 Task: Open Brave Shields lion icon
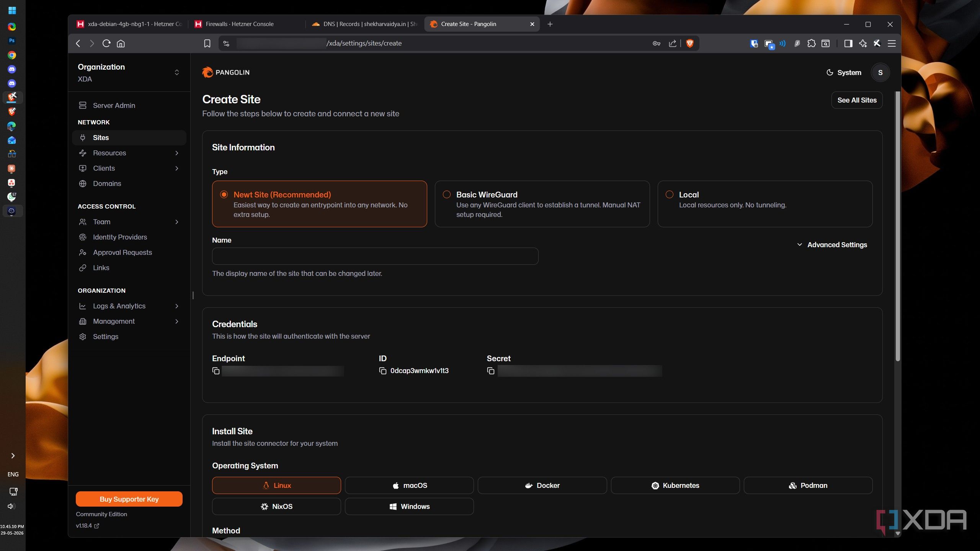pos(690,43)
